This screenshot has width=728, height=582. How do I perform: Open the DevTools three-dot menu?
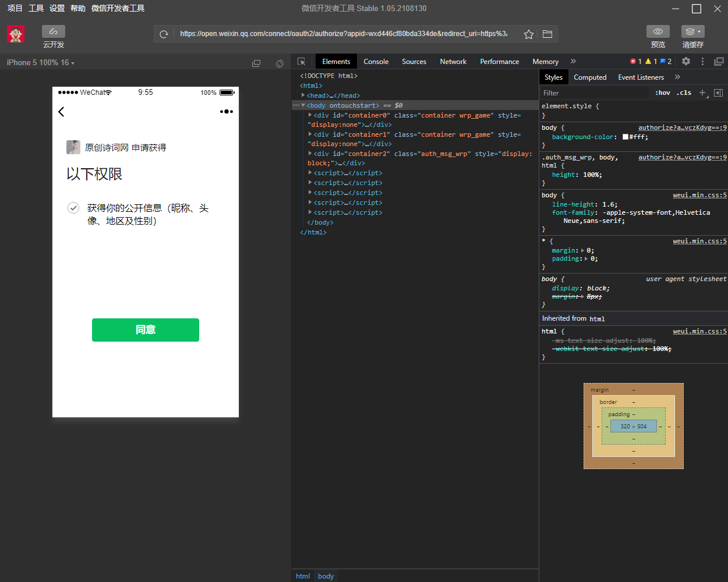(702, 61)
